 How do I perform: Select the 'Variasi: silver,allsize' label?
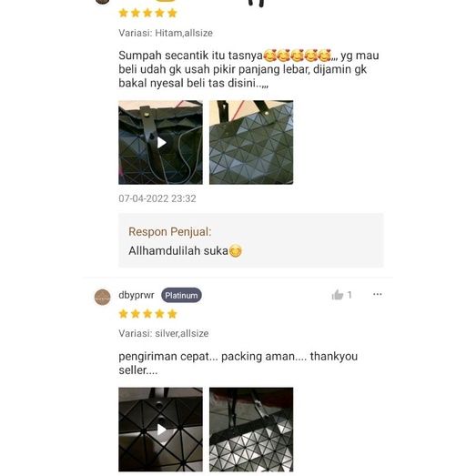coord(163,333)
